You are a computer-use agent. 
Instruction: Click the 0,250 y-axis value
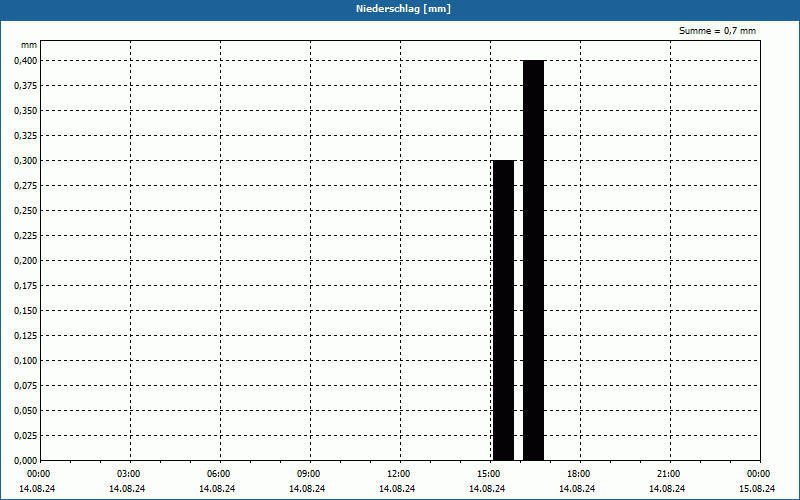coord(26,210)
